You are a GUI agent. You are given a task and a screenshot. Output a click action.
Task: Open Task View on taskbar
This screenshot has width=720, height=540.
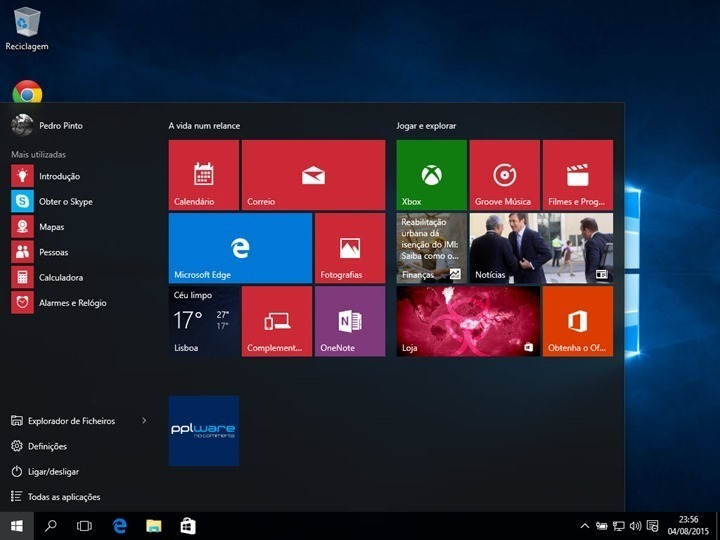click(84, 526)
